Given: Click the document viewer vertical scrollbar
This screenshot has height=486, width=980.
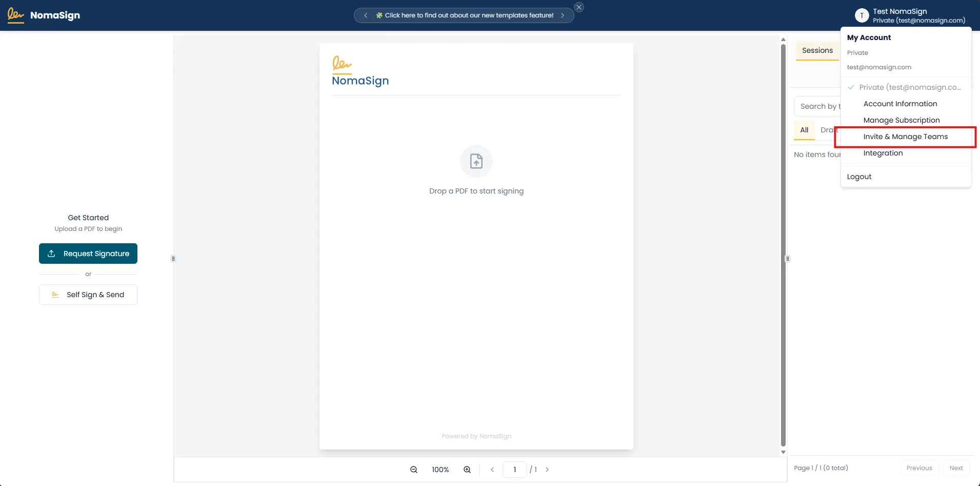Looking at the screenshot, I should tap(783, 245).
